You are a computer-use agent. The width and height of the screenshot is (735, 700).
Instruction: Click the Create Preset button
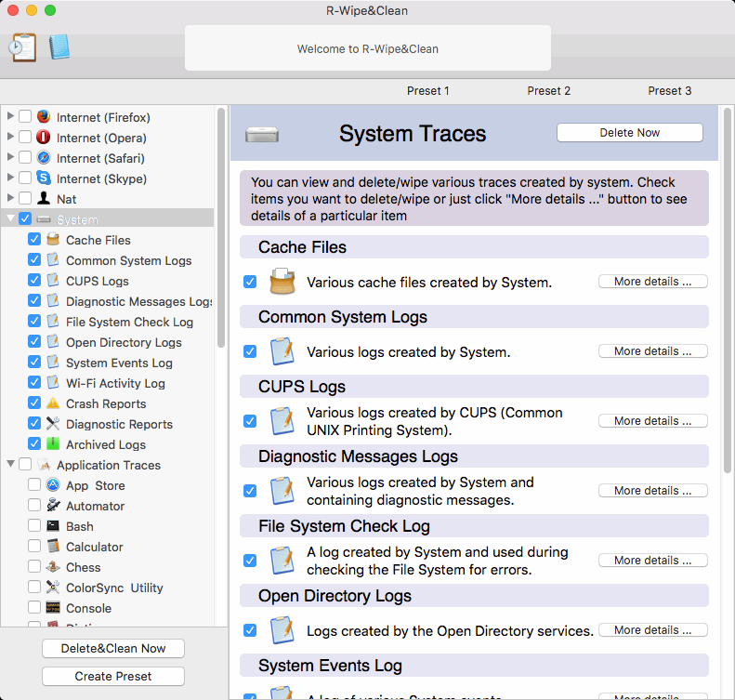coord(113,676)
